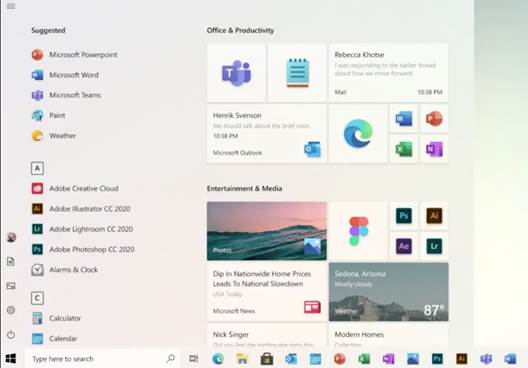Select the letter C section header
528x368 pixels.
pos(37,298)
